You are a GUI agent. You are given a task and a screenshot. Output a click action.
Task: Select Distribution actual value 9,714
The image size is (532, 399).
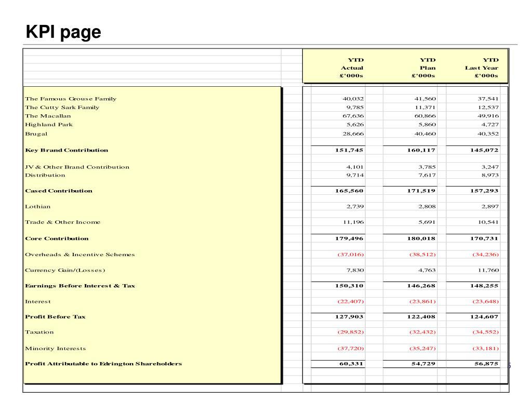click(x=355, y=175)
